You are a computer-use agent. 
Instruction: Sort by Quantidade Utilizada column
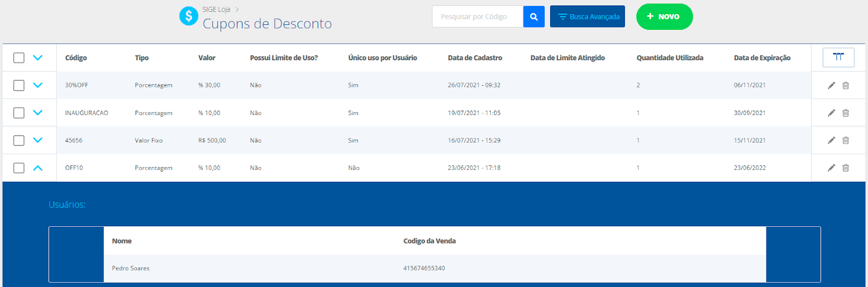[x=670, y=58]
